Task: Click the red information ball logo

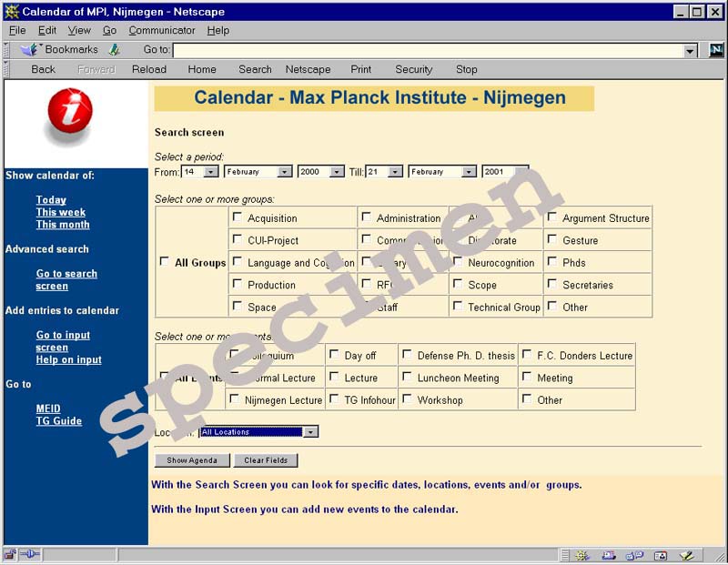Action: tap(70, 111)
